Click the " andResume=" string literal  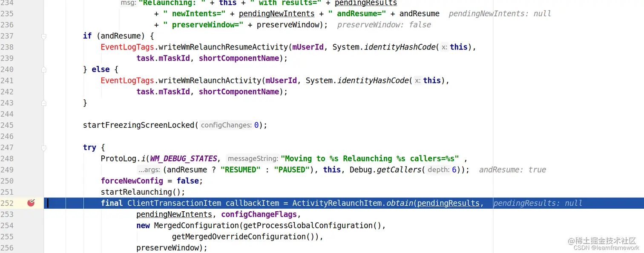tap(357, 14)
